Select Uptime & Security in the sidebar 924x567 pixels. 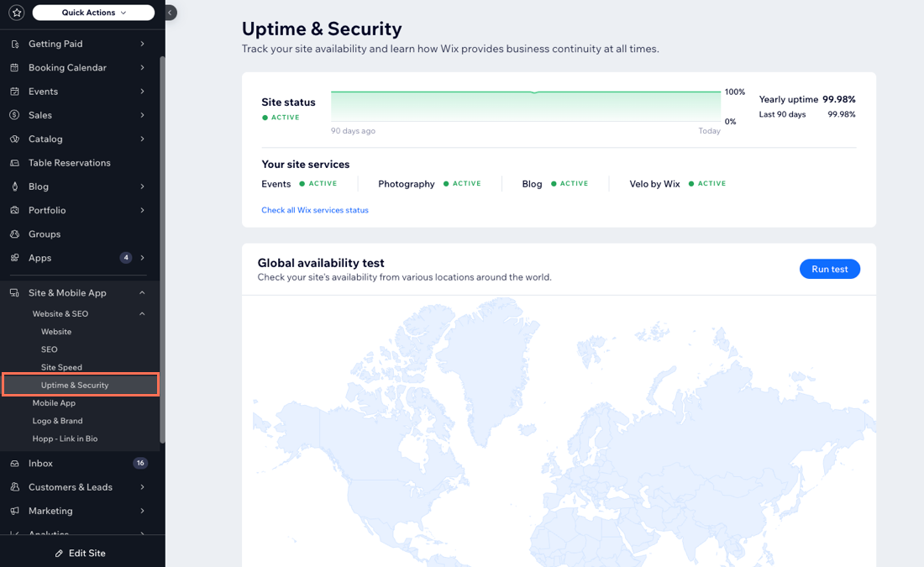(x=81, y=385)
